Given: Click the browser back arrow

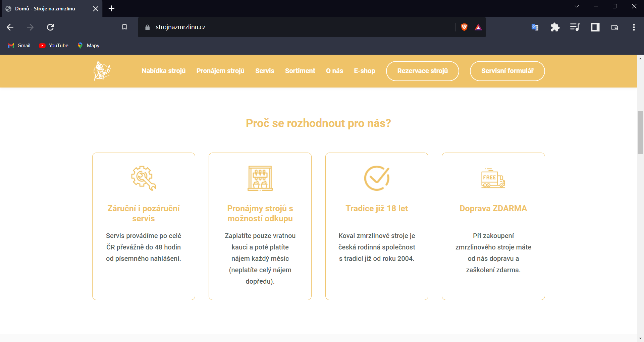Looking at the screenshot, I should pos(10,27).
